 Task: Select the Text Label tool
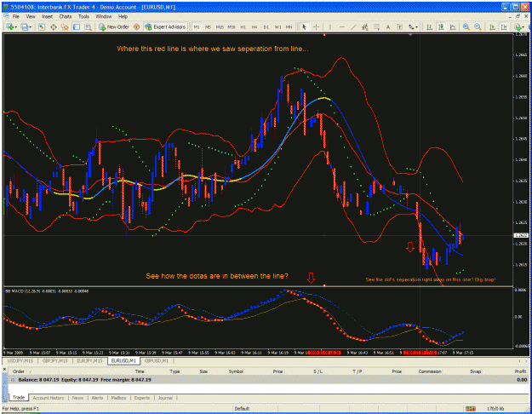pyautogui.click(x=399, y=26)
